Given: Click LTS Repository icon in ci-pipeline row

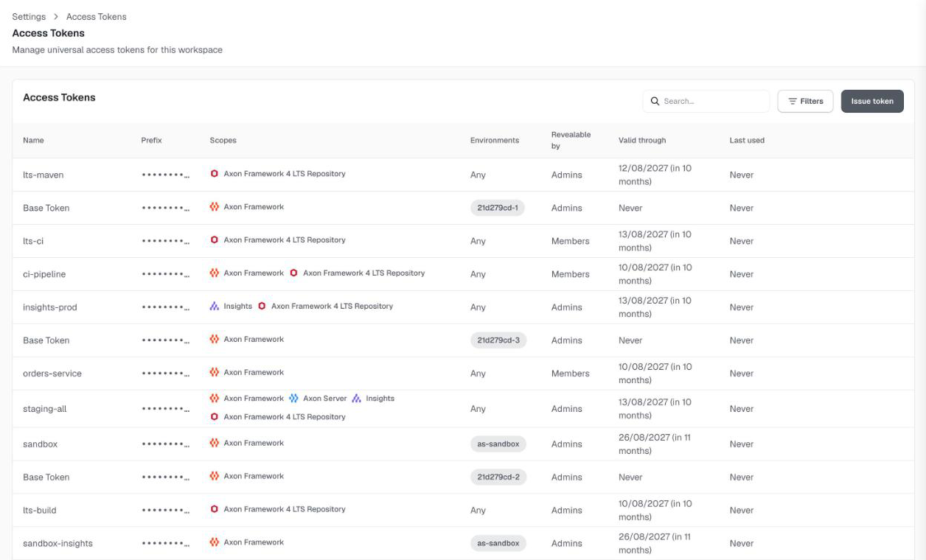Looking at the screenshot, I should click(x=294, y=273).
